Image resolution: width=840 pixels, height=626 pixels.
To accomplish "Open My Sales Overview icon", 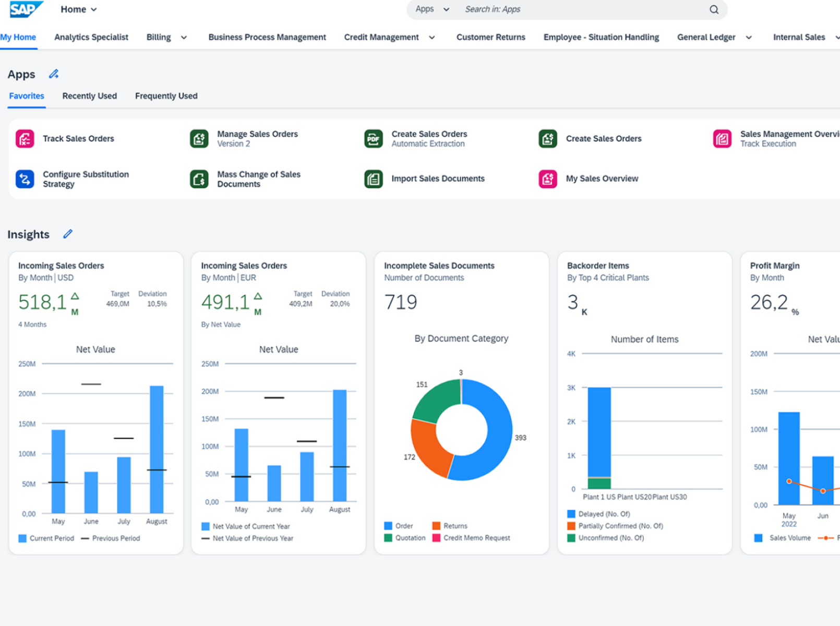I will click(x=548, y=179).
